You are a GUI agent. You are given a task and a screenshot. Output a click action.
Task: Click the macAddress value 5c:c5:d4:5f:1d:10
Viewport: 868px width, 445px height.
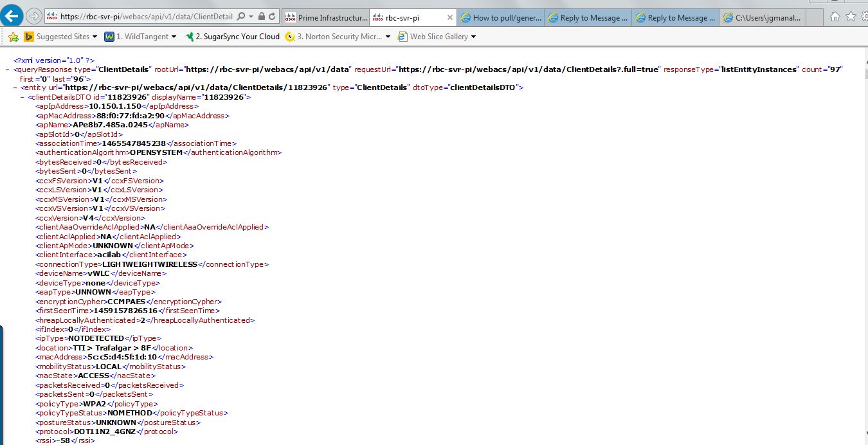click(122, 357)
